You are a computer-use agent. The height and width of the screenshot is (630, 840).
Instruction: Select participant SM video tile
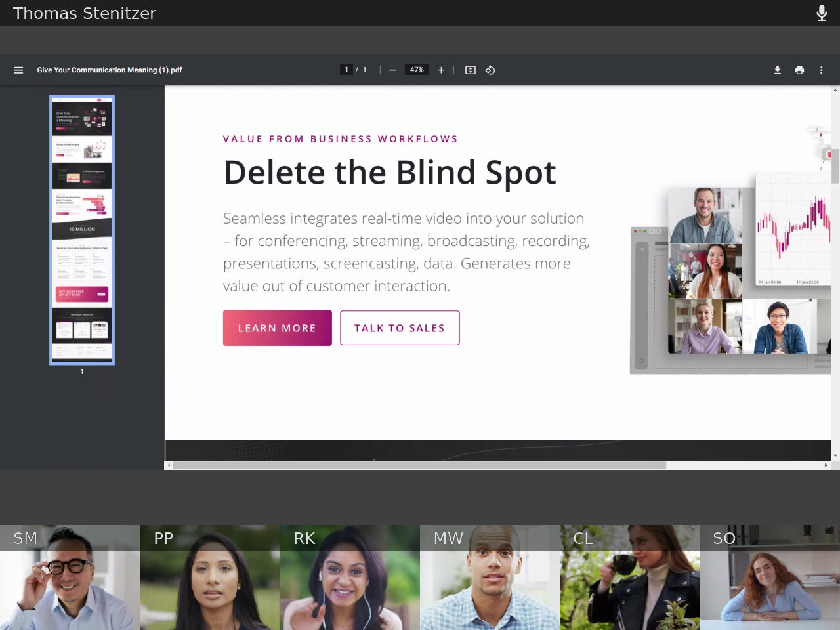click(70, 577)
